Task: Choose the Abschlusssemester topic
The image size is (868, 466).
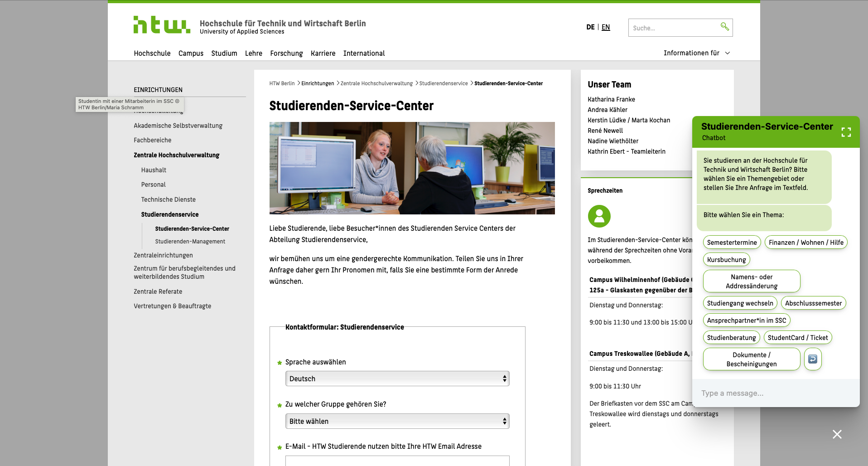Action: [813, 303]
